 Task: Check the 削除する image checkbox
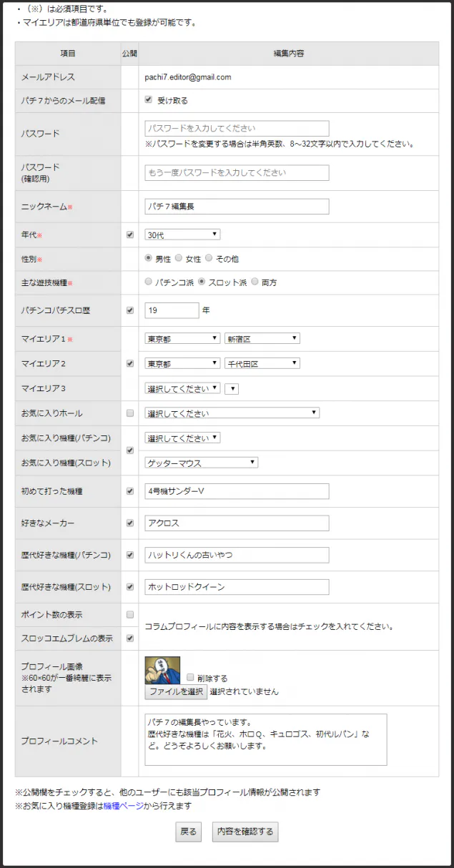(190, 677)
